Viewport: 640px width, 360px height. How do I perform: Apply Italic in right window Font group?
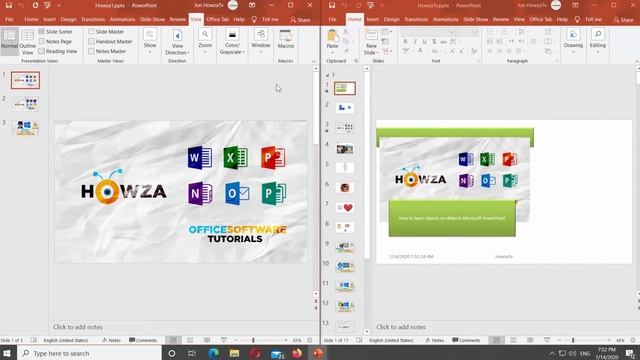tap(415, 42)
